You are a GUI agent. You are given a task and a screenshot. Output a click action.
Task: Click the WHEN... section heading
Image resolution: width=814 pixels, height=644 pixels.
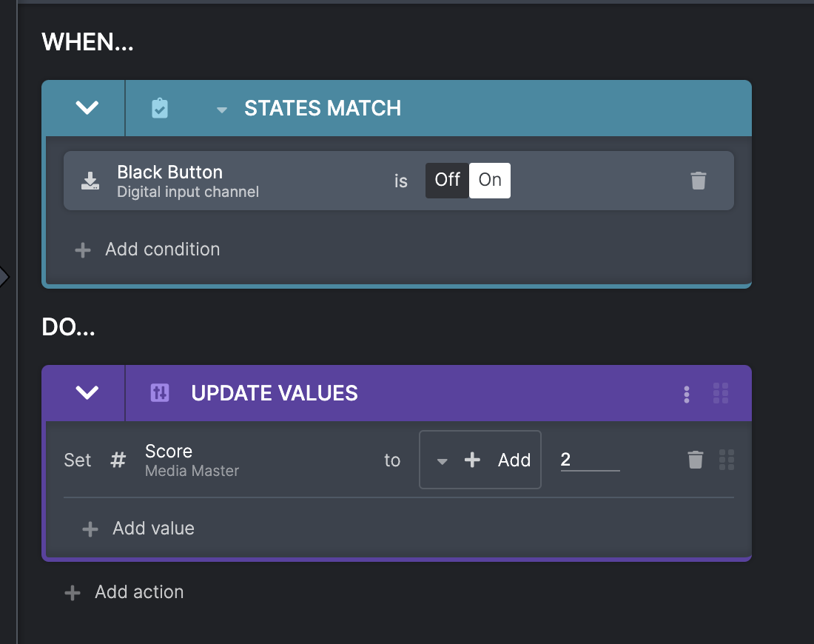click(88, 42)
